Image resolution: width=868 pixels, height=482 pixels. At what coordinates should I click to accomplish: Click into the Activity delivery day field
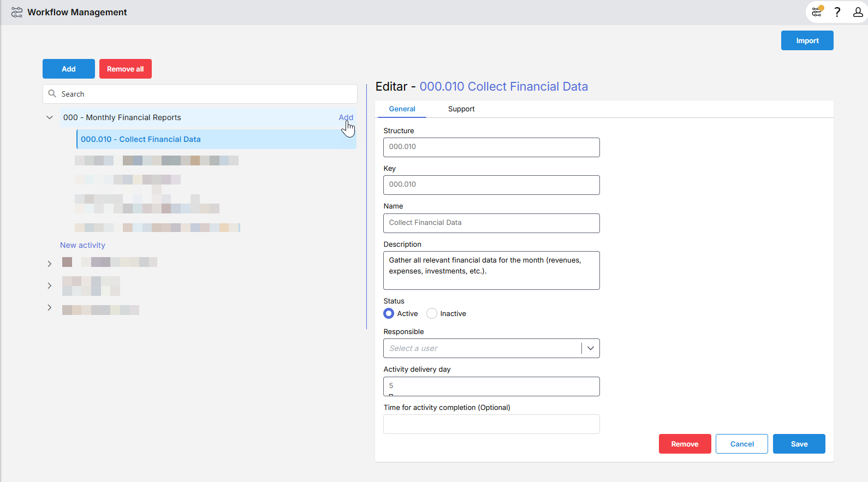point(491,386)
